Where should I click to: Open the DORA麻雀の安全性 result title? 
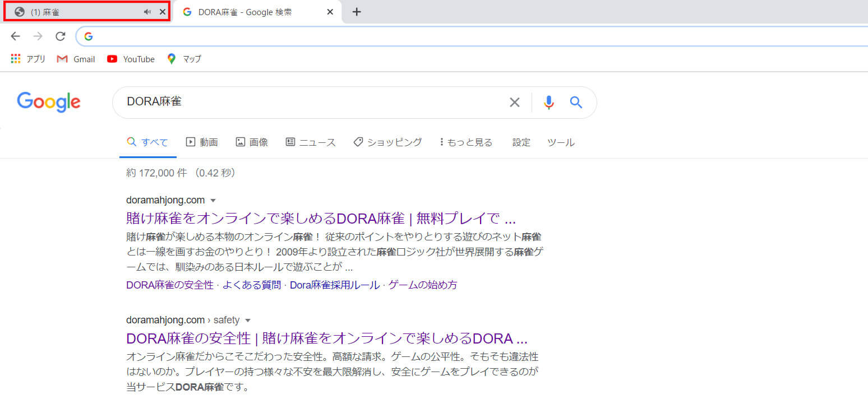point(326,339)
